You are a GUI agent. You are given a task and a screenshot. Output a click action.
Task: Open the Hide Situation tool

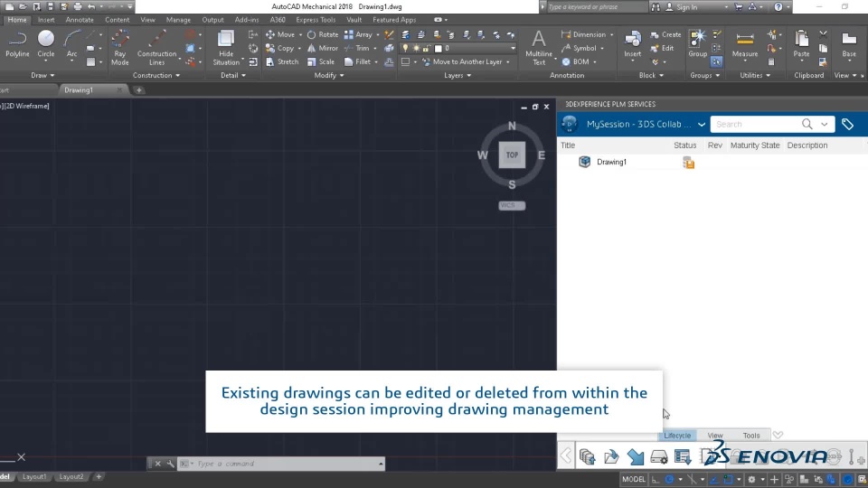226,48
